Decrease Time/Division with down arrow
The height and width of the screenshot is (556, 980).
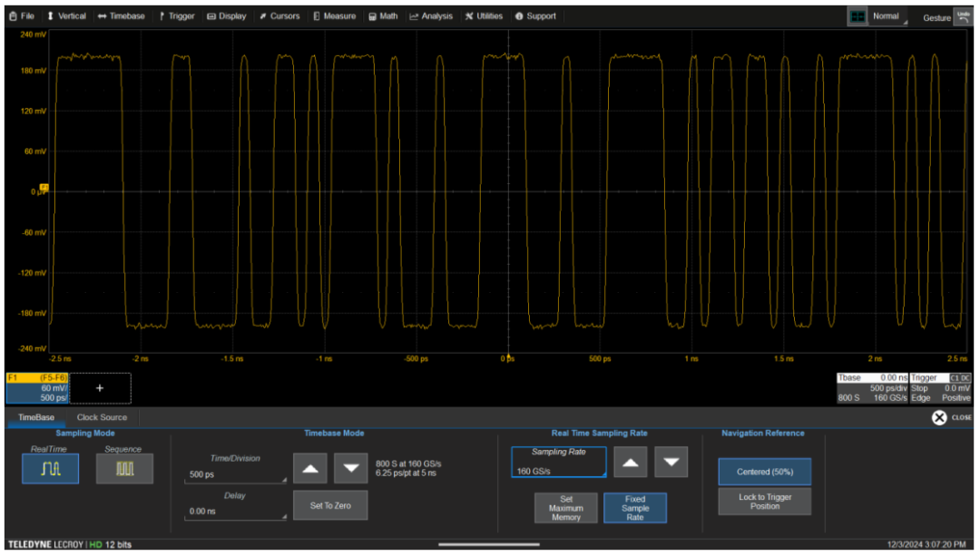click(x=350, y=468)
